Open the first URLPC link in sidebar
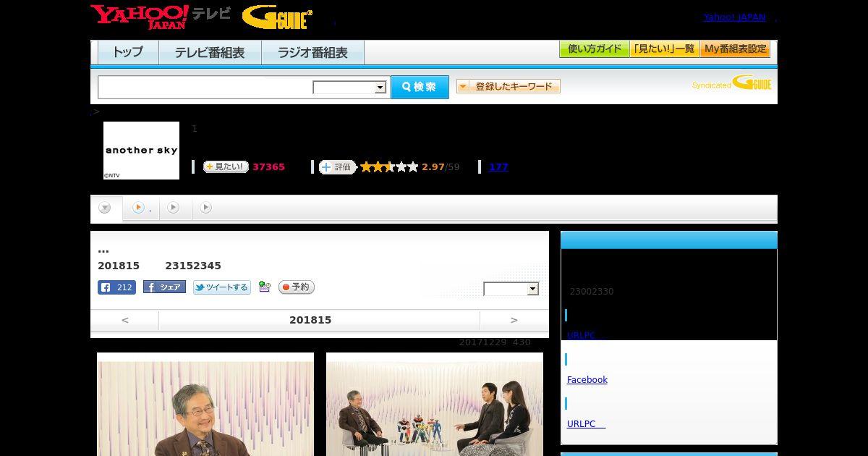The width and height of the screenshot is (868, 456). 586,335
